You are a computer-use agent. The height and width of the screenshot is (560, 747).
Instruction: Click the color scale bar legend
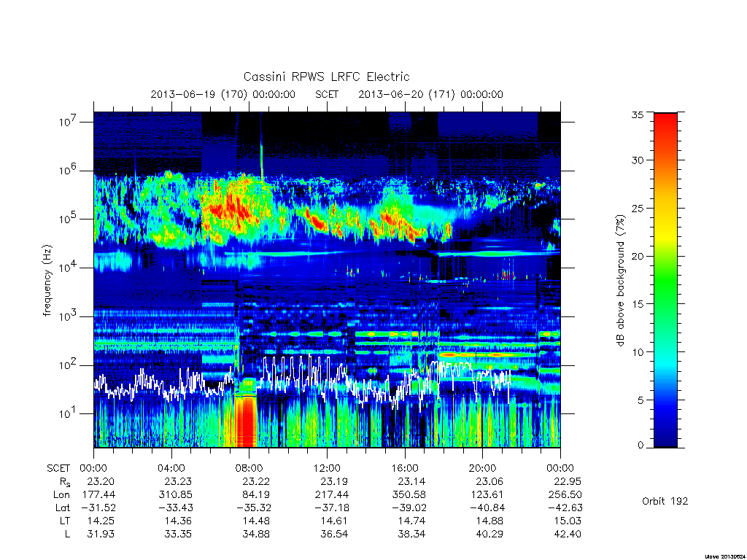[x=665, y=281]
